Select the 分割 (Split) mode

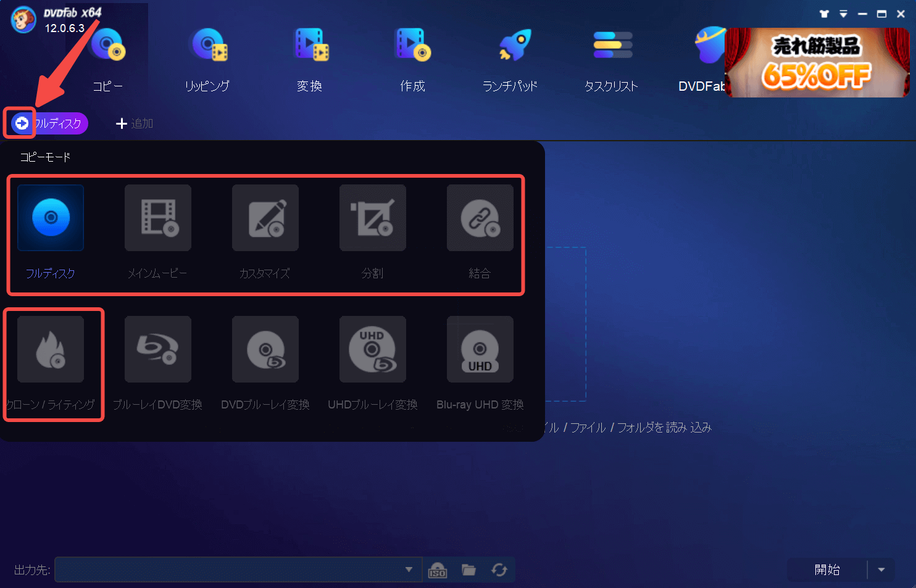(373, 218)
